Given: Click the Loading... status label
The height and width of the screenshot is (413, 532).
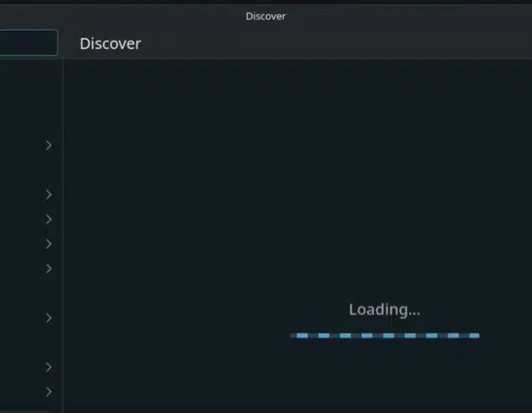Looking at the screenshot, I should click(385, 309).
